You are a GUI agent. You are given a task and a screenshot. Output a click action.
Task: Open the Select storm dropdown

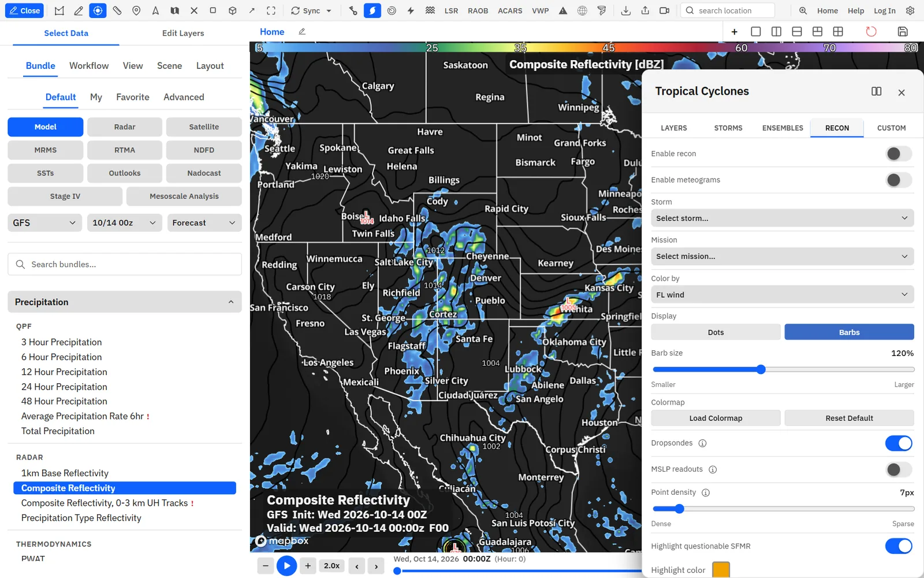click(783, 218)
